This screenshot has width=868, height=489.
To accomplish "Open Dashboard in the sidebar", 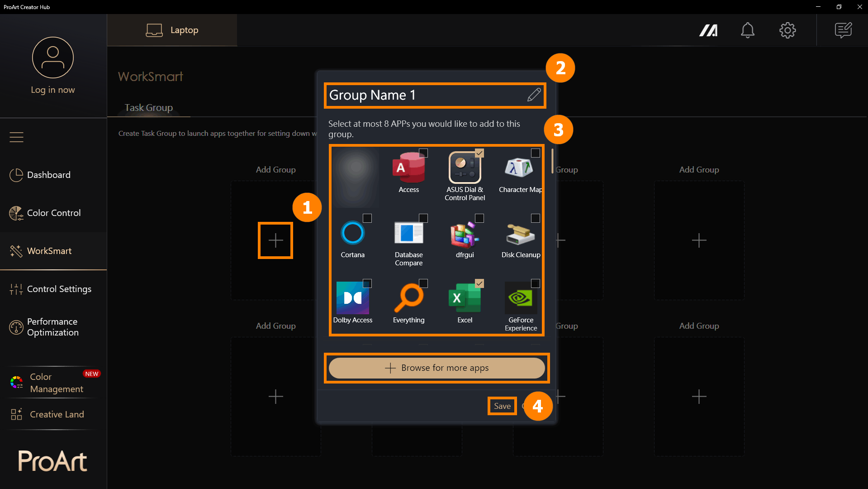I will tap(53, 175).
